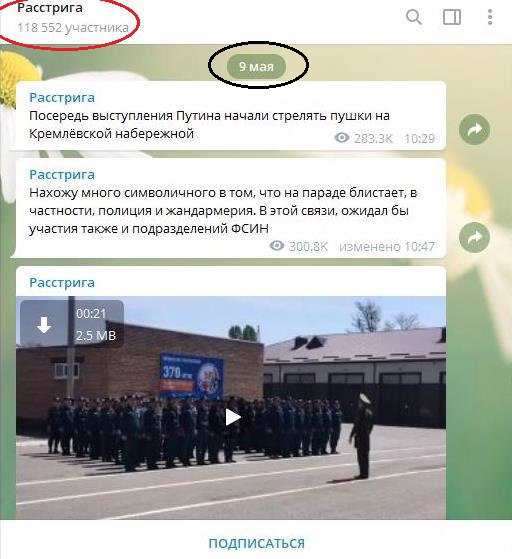
Task: Open the Расстрига channel title in header
Action: click(50, 8)
